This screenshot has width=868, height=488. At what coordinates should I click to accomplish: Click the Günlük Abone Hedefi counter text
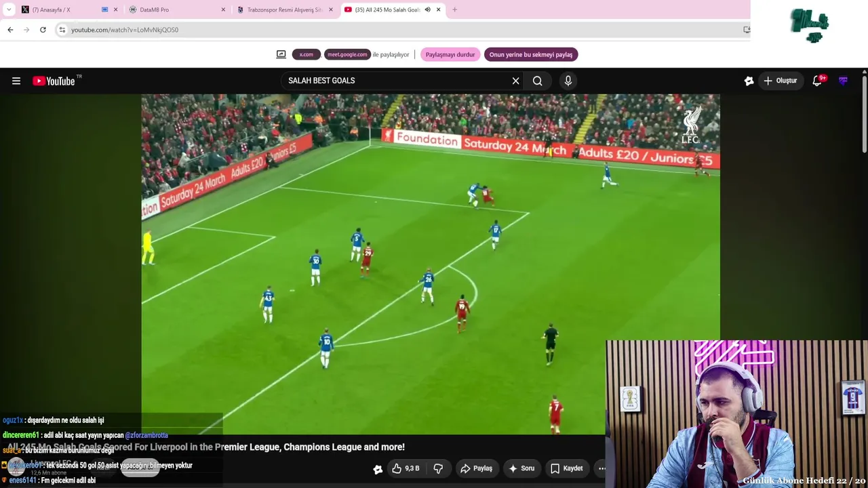[804, 481]
